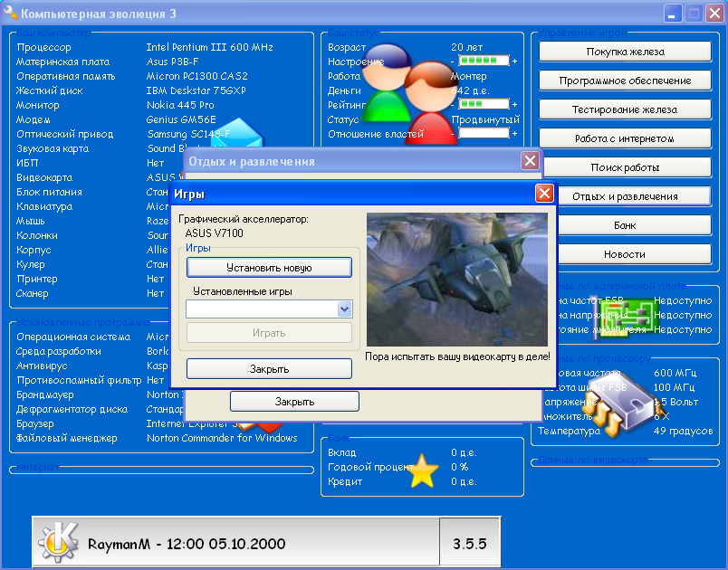Click the Кредит label
The image size is (728, 570).
tap(345, 481)
